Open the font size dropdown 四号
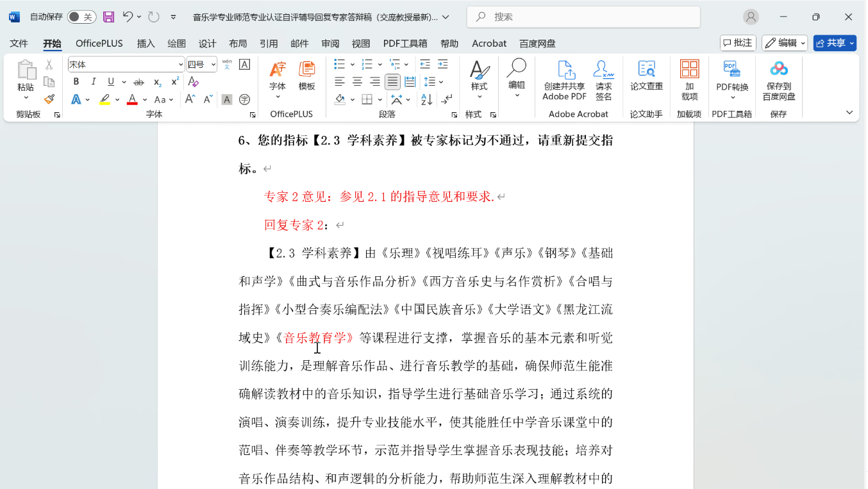This screenshot has width=868, height=489. 202,65
